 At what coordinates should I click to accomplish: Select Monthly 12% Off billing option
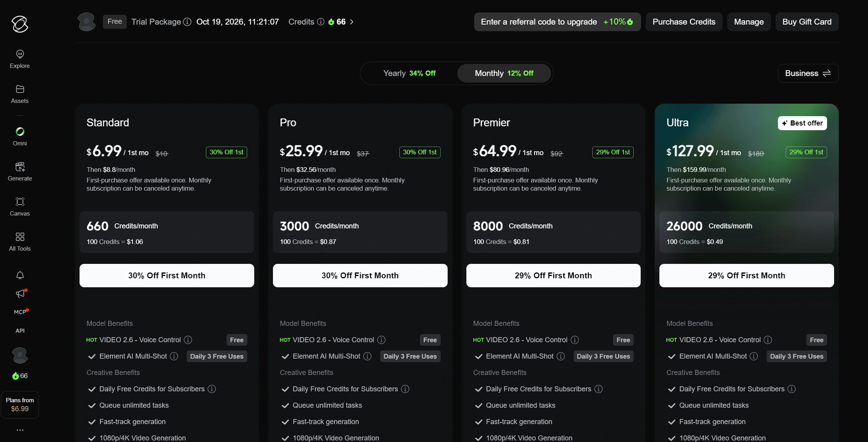point(504,73)
